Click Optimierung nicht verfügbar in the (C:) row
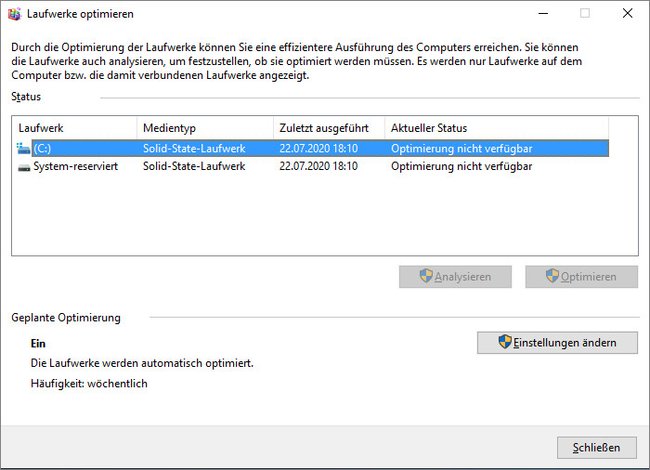 pyautogui.click(x=461, y=148)
